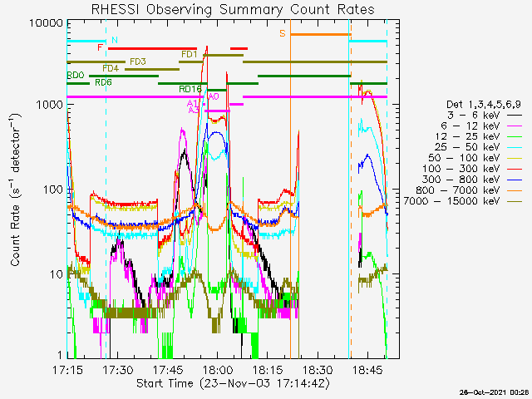Click the plot creation timestamp in bottom-right

(x=495, y=392)
